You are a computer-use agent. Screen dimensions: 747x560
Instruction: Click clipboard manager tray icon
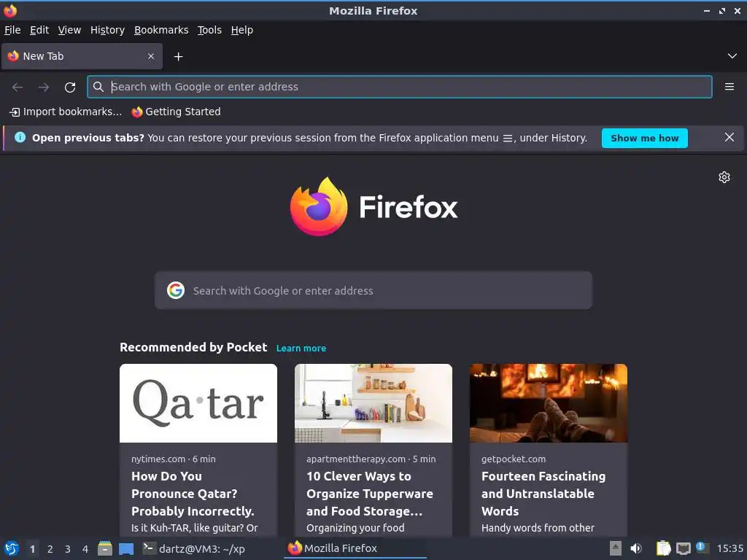[x=663, y=548]
